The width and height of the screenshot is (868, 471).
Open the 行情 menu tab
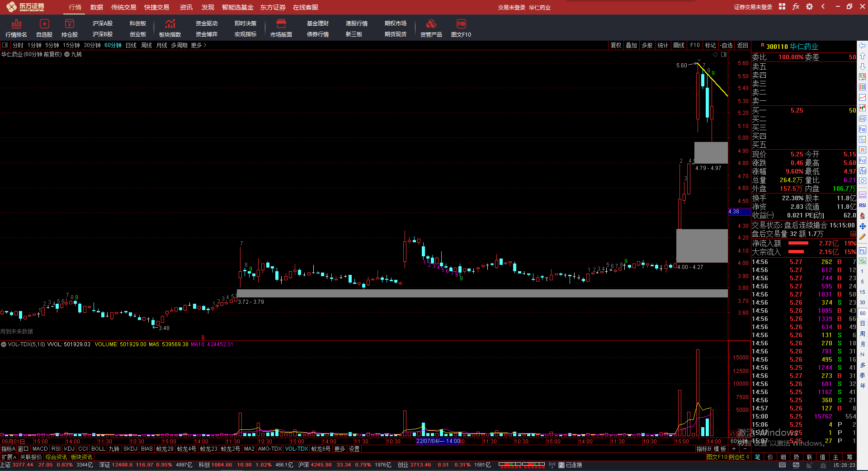click(x=75, y=7)
